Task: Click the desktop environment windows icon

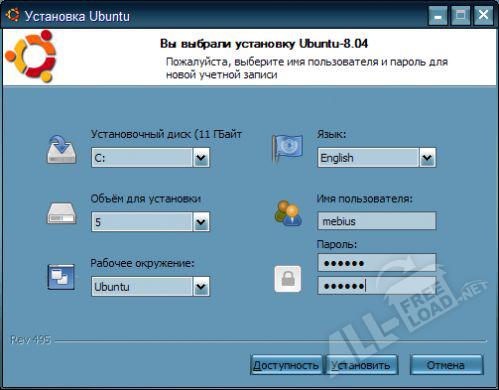Action: click(x=61, y=277)
